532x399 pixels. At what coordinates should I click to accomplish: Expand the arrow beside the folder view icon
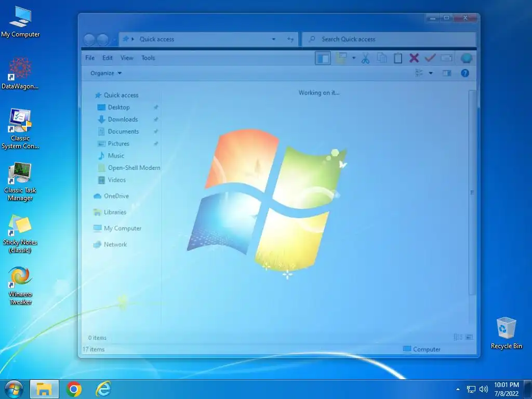353,58
